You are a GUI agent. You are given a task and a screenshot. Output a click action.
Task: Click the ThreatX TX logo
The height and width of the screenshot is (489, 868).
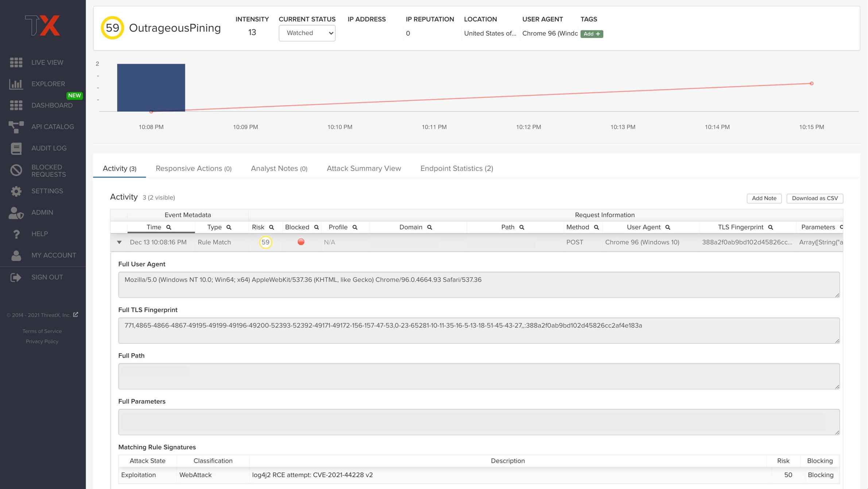(43, 25)
